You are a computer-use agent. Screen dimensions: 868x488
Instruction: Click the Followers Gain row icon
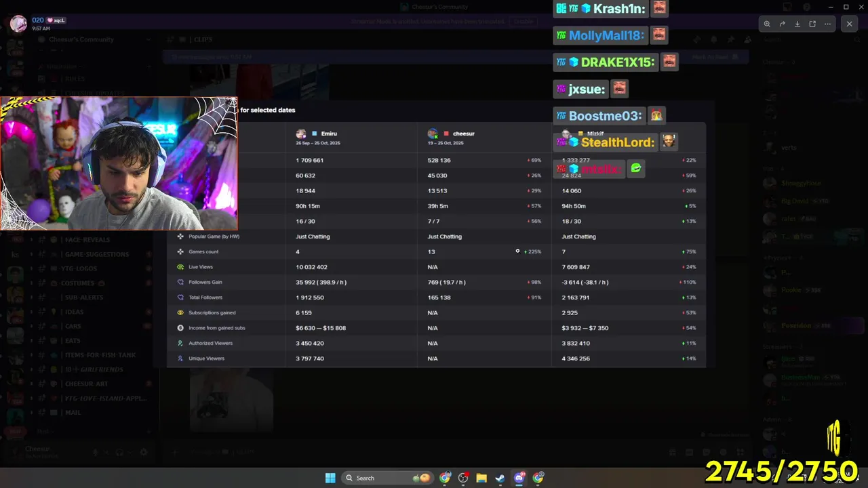coord(180,282)
